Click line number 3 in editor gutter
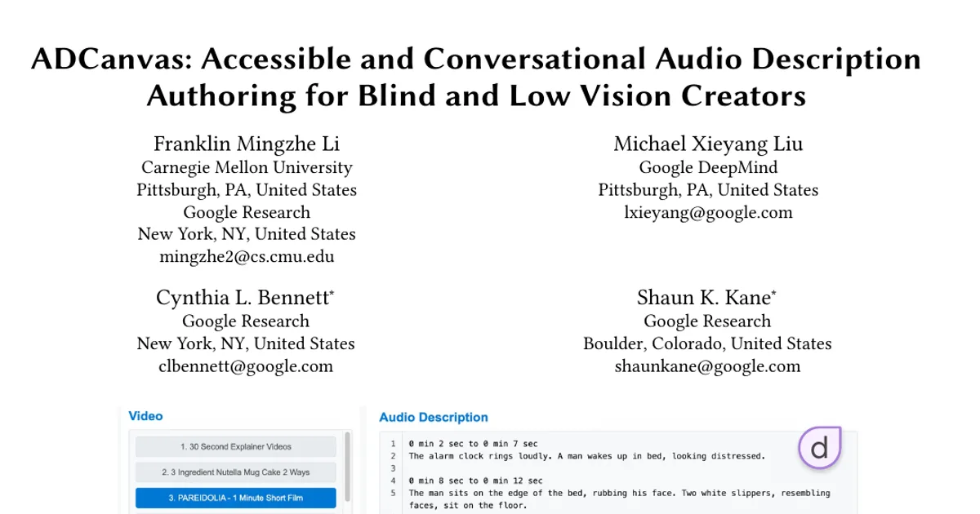980x514 pixels. click(393, 468)
